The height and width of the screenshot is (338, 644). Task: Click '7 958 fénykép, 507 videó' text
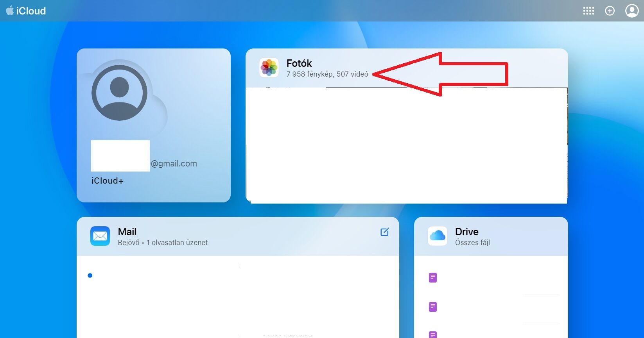(x=327, y=74)
